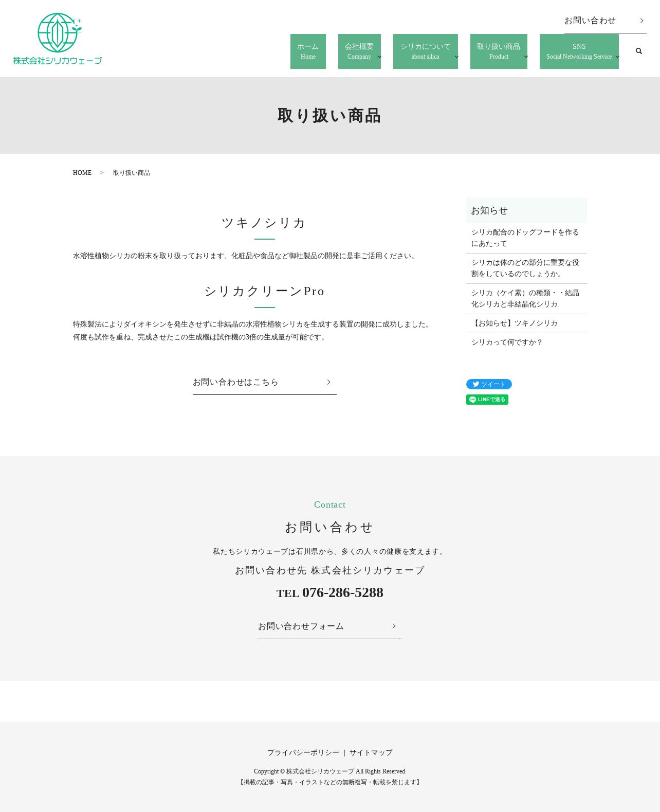Click the お問い合わせフォーム button
The height and width of the screenshot is (812, 660).
click(330, 626)
